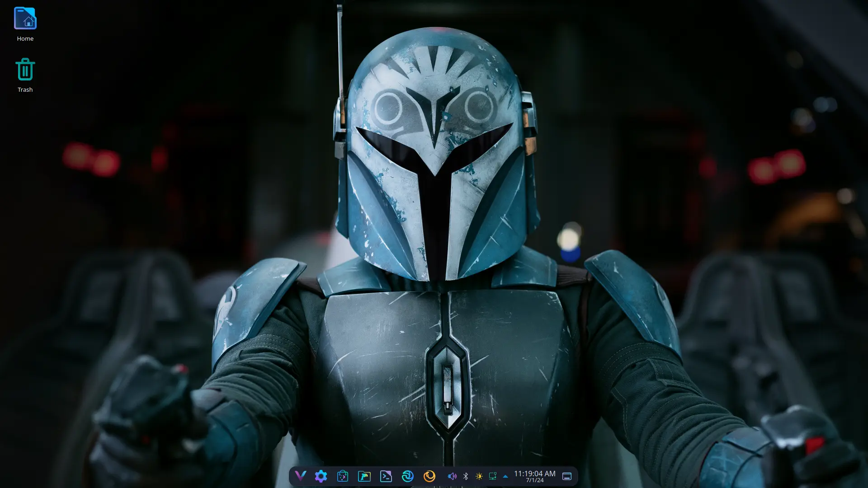The image size is (868, 488).
Task: Launch the orange Firefox-style browser icon
Action: click(429, 476)
